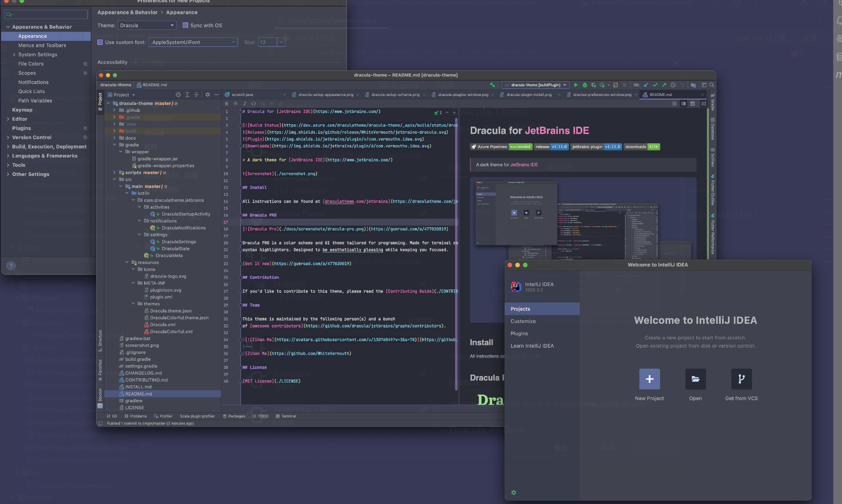Click the Preferences search field
This screenshot has height=504, width=842.
click(46, 14)
